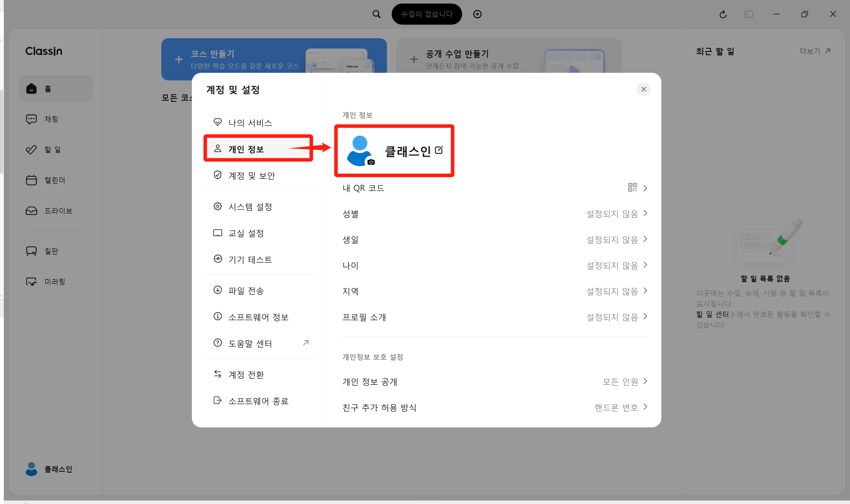Expand the 생일 setting chevron

[645, 239]
